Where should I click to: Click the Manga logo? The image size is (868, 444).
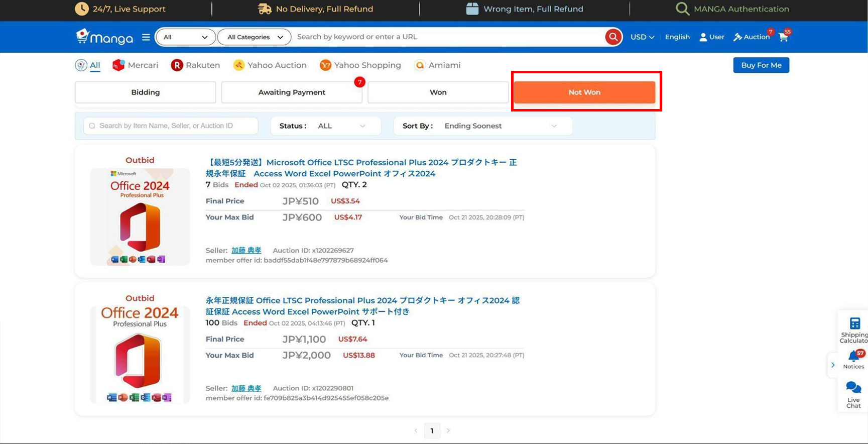coord(104,37)
